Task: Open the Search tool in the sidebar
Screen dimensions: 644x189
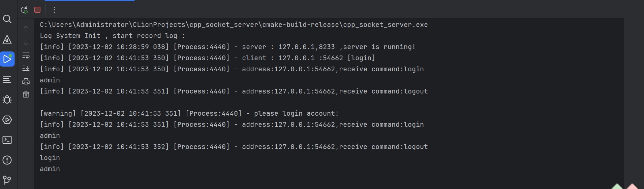Action: coord(7,19)
